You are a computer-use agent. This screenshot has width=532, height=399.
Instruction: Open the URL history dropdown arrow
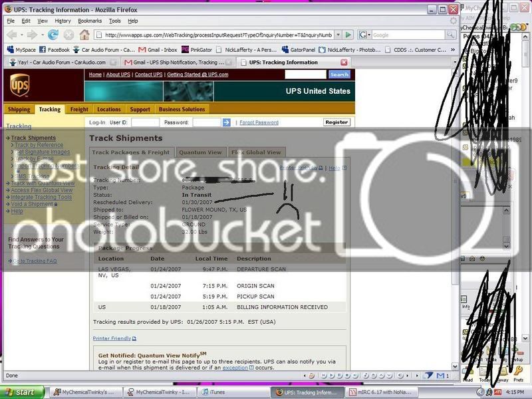click(338, 35)
